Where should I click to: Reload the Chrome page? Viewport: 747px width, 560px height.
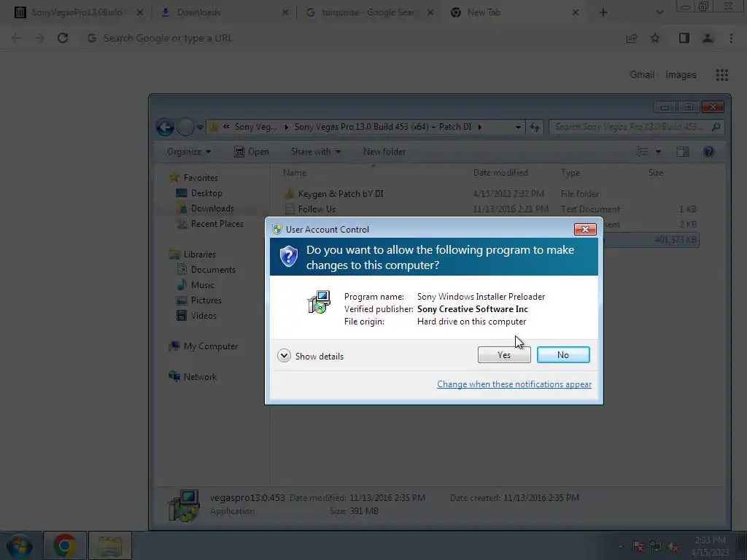coord(63,38)
